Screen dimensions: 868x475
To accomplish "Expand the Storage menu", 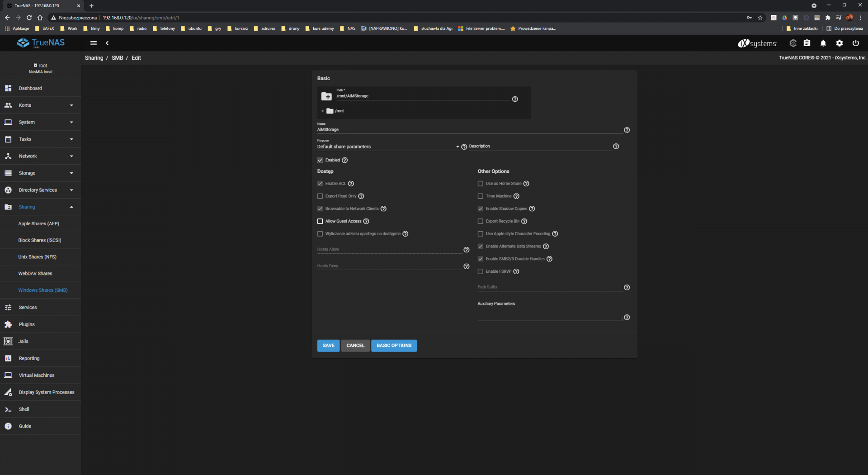I will [x=41, y=173].
